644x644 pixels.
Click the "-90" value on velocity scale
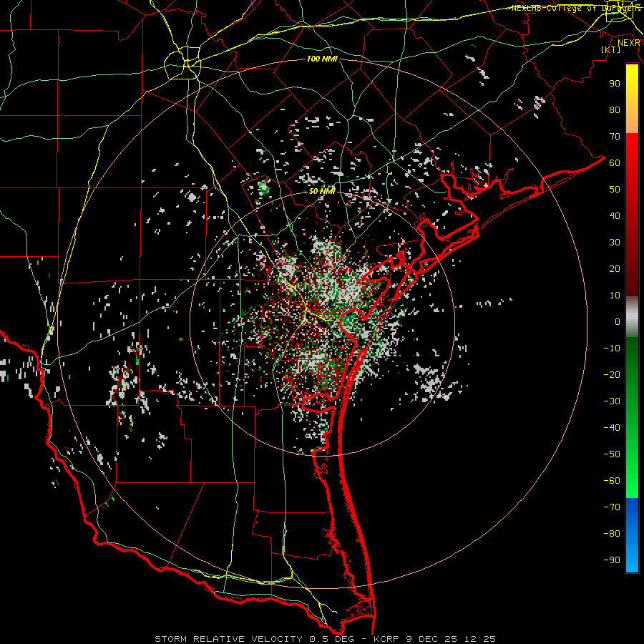click(x=612, y=560)
